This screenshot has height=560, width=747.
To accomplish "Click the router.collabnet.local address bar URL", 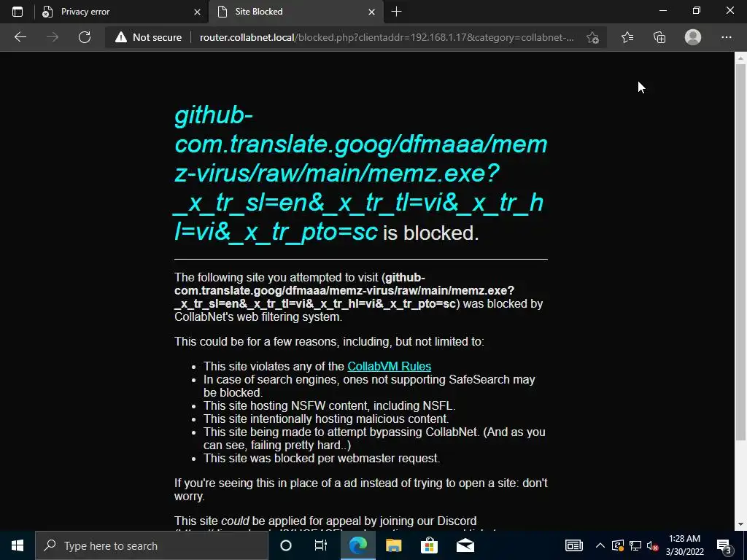I will 387,37.
